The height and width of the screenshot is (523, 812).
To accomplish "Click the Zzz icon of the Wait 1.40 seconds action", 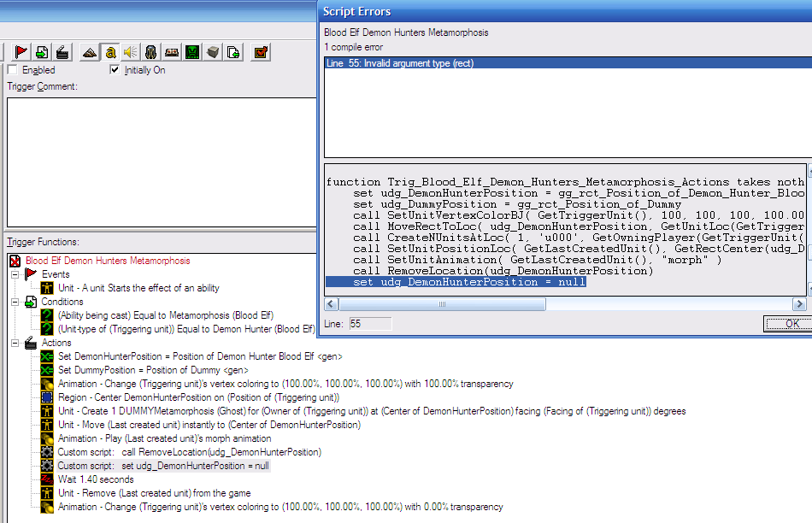I will [x=47, y=479].
